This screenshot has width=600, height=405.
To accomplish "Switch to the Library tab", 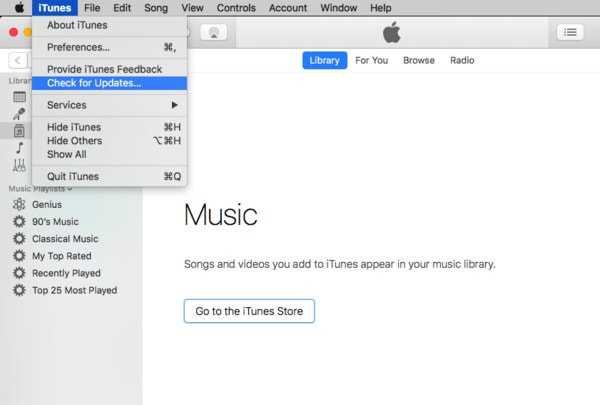I will pos(324,60).
